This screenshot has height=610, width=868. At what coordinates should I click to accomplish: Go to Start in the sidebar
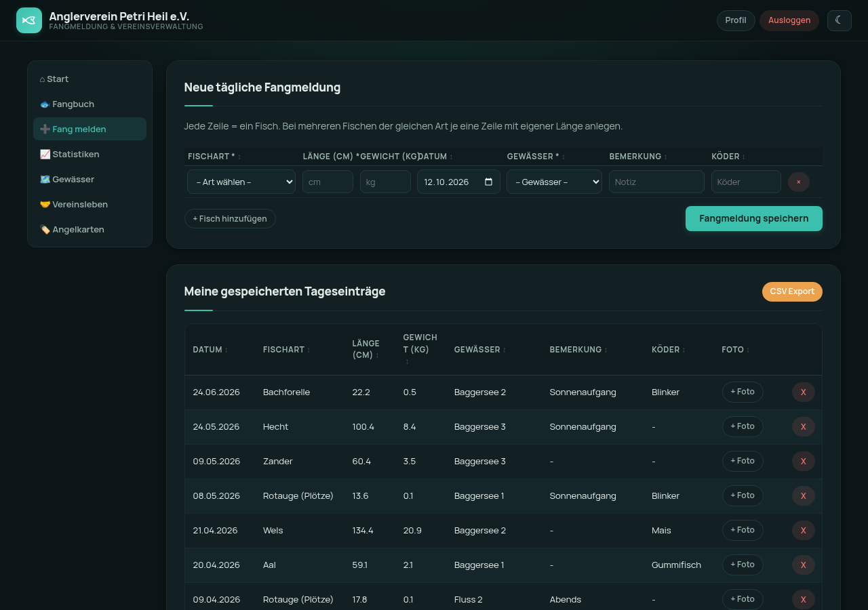click(x=90, y=79)
